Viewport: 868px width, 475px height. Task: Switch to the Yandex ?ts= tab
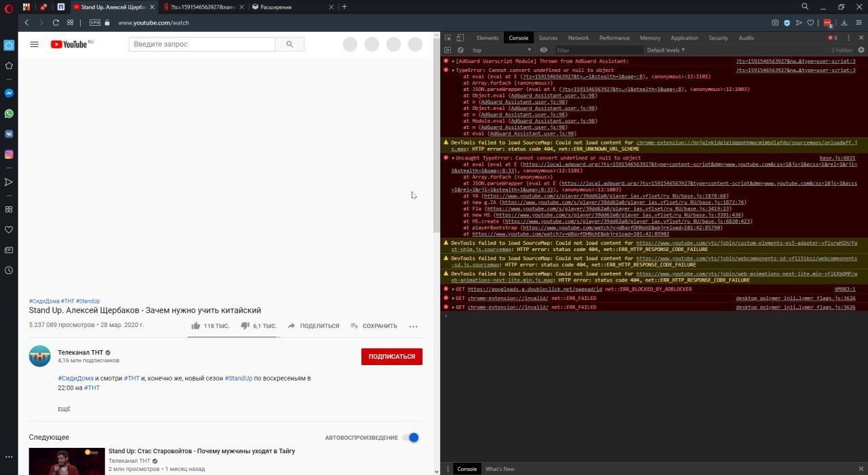(x=203, y=7)
